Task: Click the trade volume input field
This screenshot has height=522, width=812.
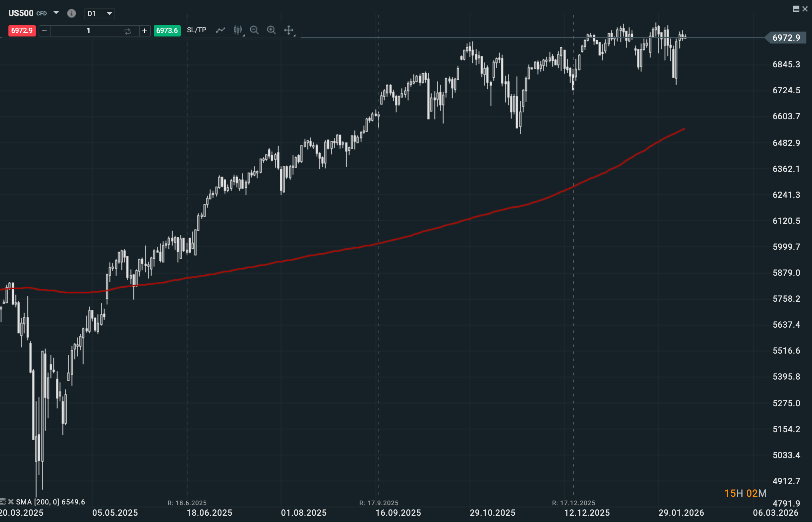Action: [88, 31]
